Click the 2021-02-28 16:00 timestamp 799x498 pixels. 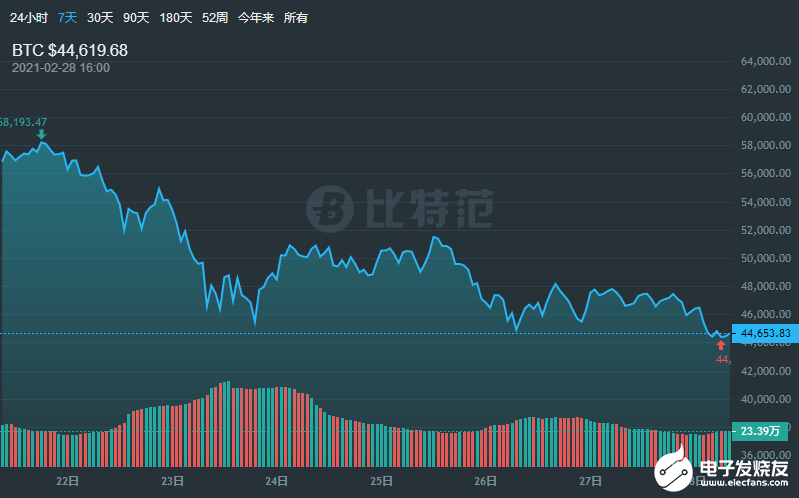pyautogui.click(x=61, y=68)
